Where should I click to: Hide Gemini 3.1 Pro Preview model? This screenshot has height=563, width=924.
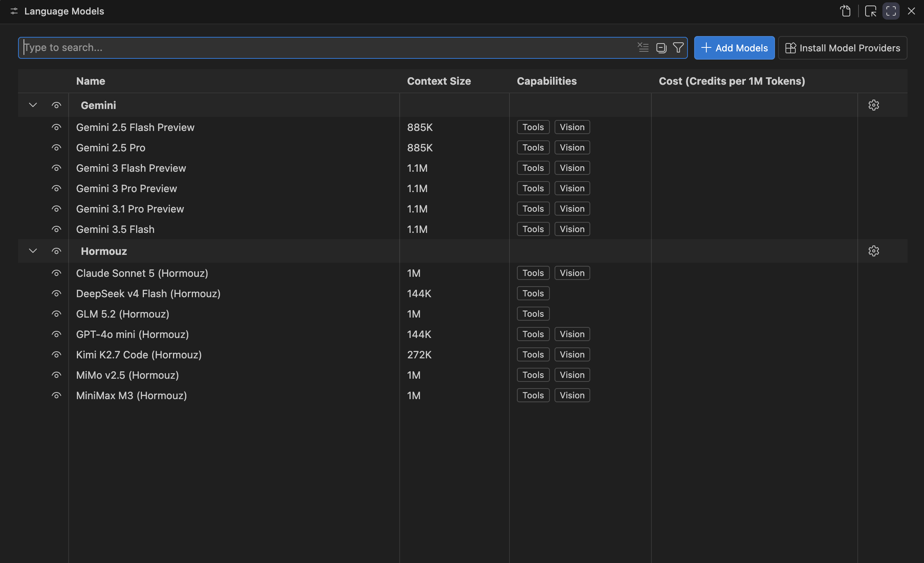pyautogui.click(x=56, y=209)
